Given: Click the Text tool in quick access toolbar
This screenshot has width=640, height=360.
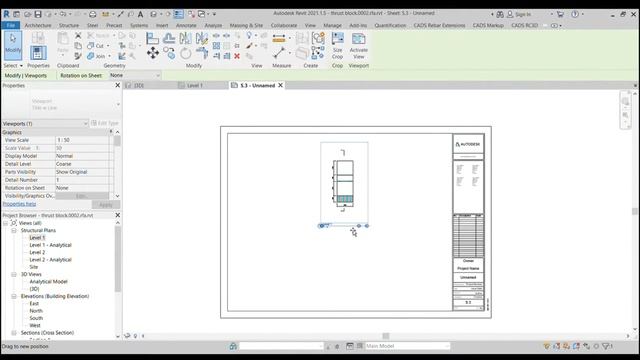Looking at the screenshot, I should [140, 14].
